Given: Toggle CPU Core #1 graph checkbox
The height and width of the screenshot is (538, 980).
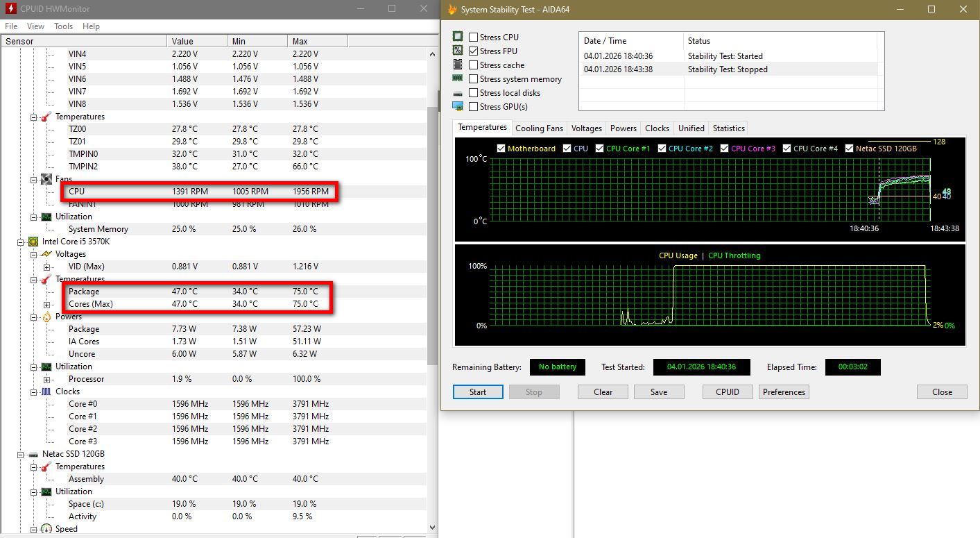Looking at the screenshot, I should tap(600, 148).
